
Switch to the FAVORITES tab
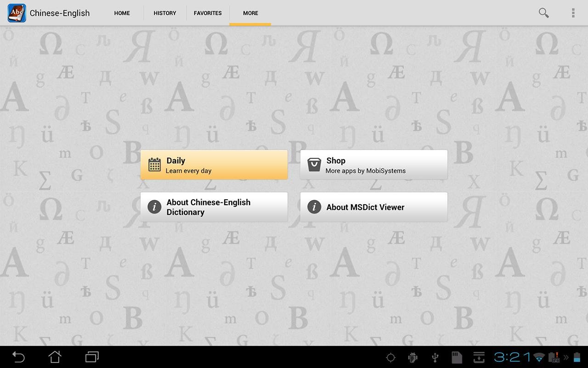[208, 13]
